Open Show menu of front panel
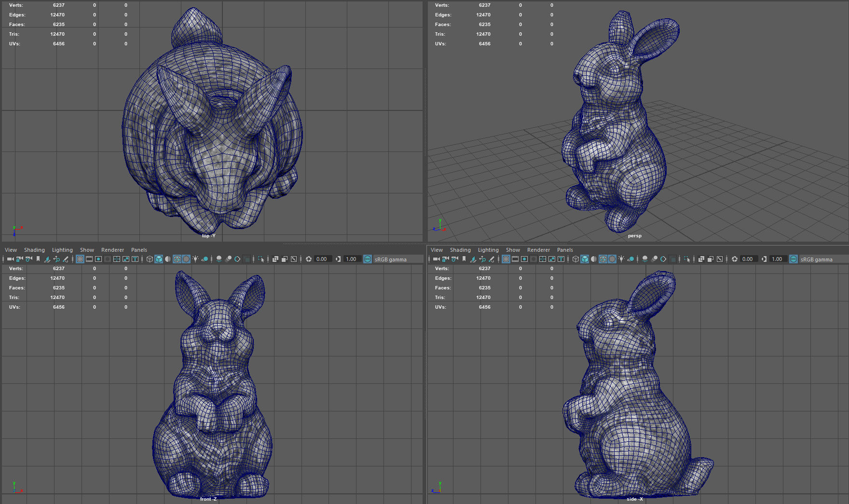Viewport: 849px width, 504px height. (87, 250)
